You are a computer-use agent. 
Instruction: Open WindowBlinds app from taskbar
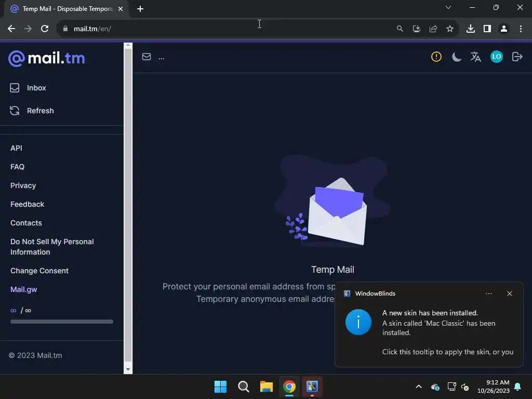[x=312, y=387]
